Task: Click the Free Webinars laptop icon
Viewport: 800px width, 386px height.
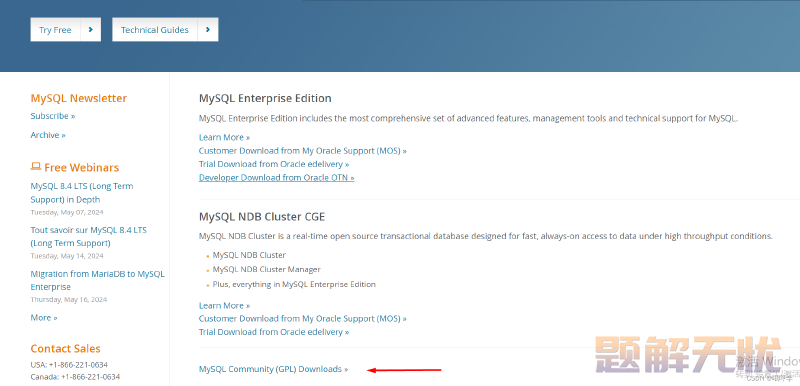Action: click(36, 167)
